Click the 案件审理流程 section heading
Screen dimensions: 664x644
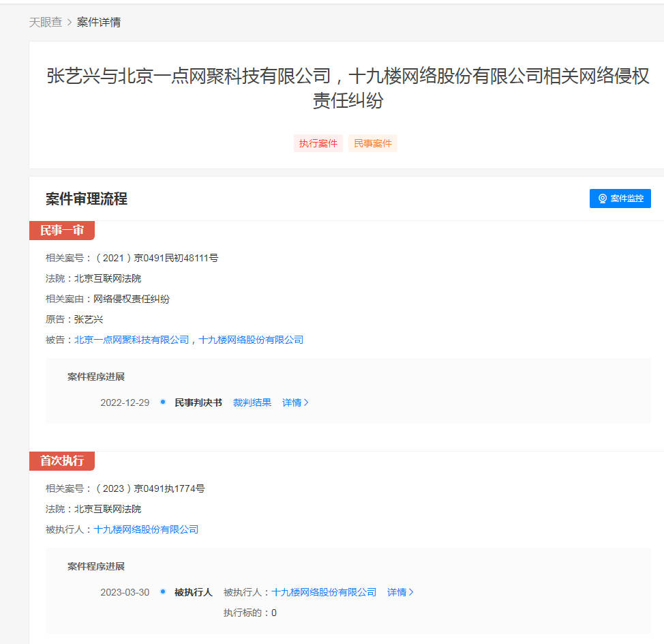point(87,199)
